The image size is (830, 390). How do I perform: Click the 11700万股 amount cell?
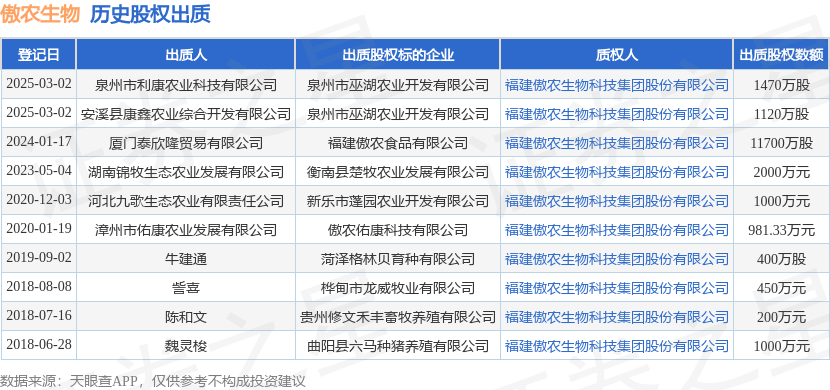tap(781, 143)
